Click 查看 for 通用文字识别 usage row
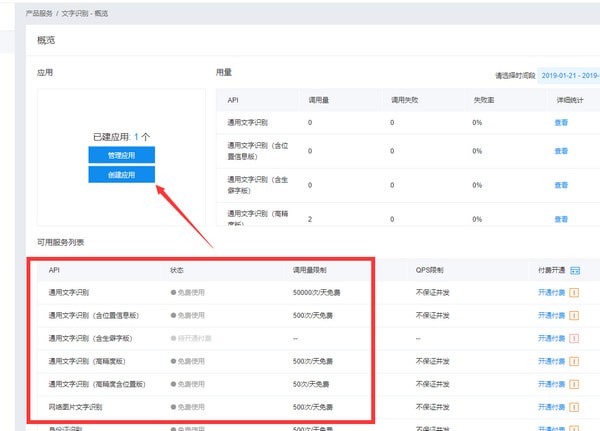The width and height of the screenshot is (600, 431). [561, 122]
